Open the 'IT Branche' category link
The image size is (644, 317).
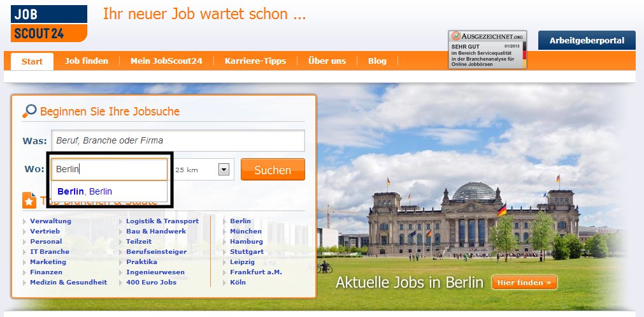coord(50,251)
